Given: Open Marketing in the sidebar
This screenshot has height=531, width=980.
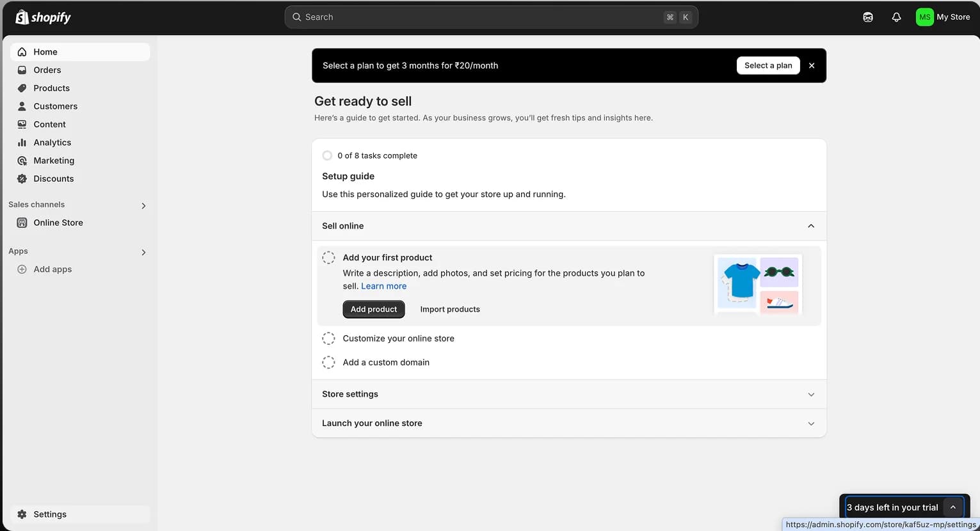Looking at the screenshot, I should 80,161.
